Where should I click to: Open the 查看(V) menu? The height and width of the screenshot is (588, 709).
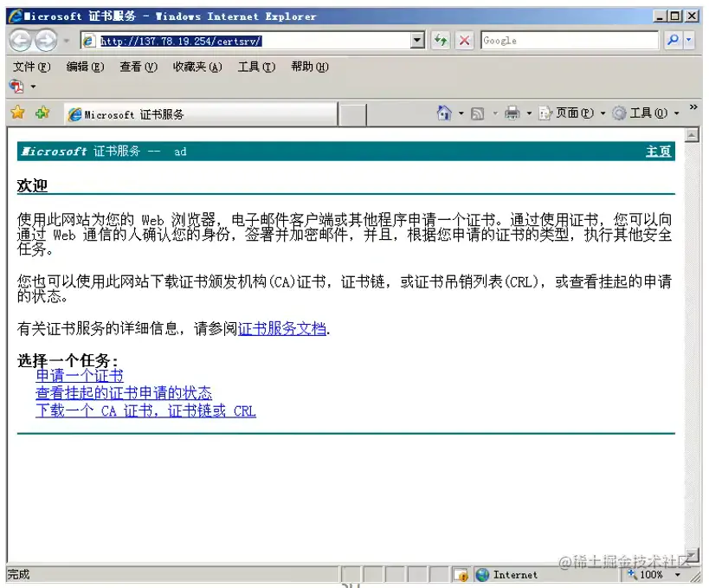click(x=139, y=67)
